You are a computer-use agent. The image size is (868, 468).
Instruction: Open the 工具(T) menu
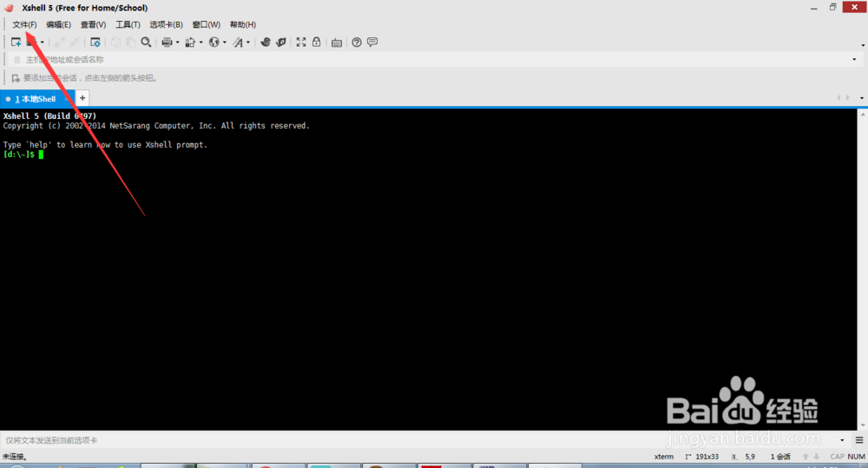pos(128,24)
